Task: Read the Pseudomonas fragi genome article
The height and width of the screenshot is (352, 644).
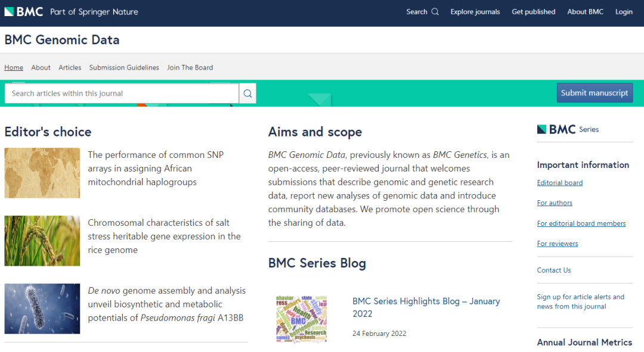Action: pyautogui.click(x=167, y=304)
